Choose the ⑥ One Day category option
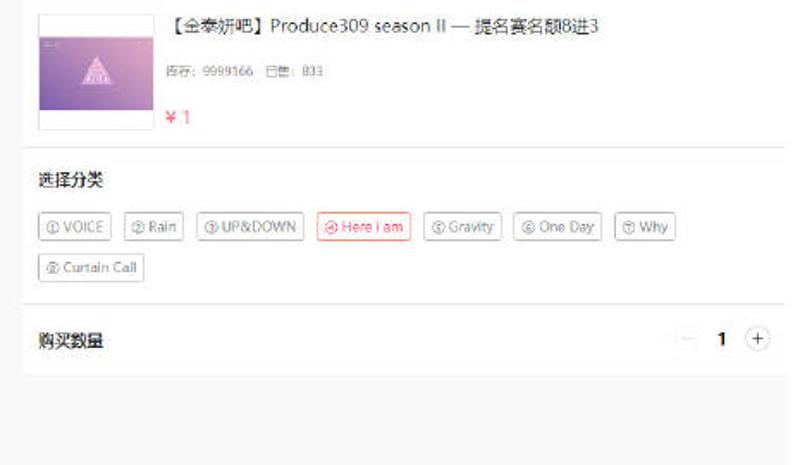Viewport: 800px width, 465px height. [x=558, y=226]
